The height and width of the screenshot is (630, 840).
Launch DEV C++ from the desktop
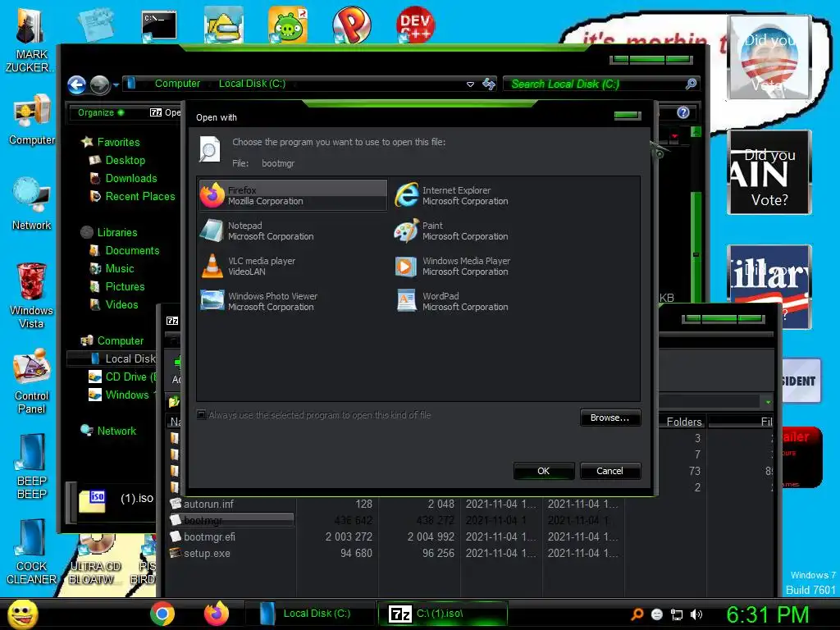coord(415,25)
